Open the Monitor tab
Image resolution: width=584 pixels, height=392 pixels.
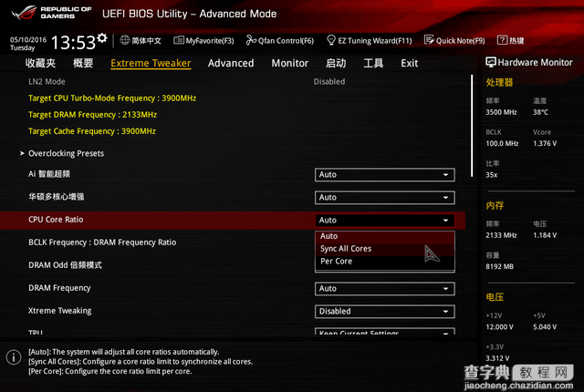(x=290, y=63)
